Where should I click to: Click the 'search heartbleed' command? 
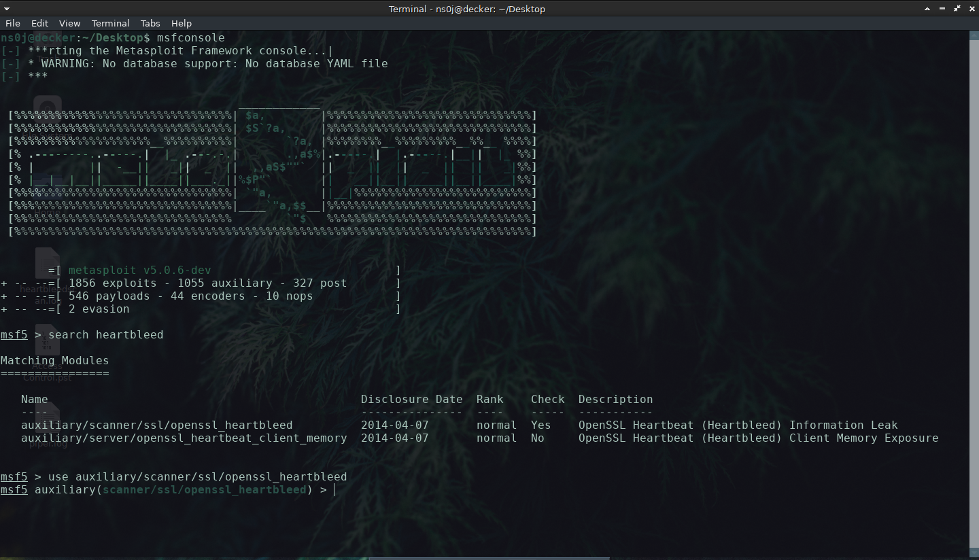tap(105, 334)
